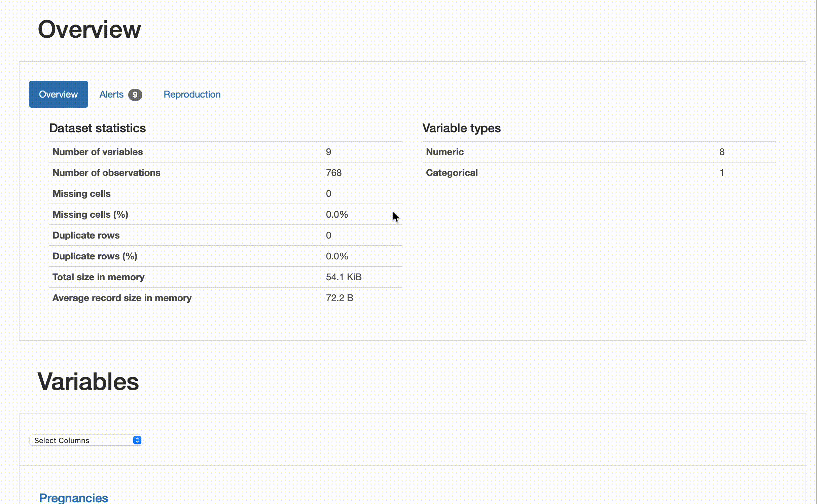
Task: Click the 54.1 KiB memory size value
Action: [x=343, y=277]
